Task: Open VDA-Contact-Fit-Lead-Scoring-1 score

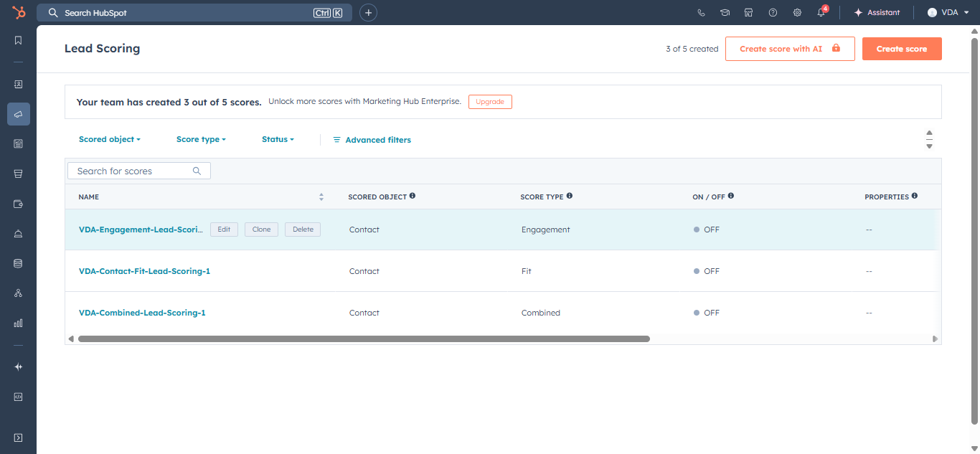Action: 144,271
